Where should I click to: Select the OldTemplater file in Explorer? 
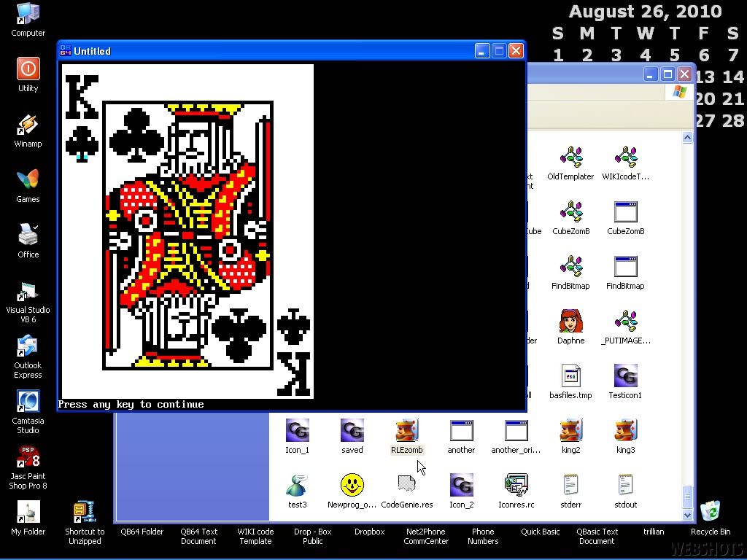pos(570,163)
